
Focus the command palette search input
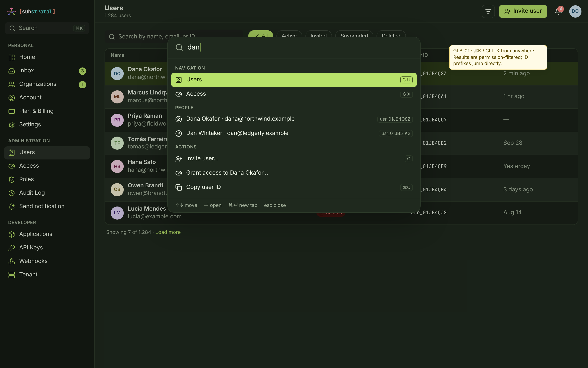(x=294, y=47)
